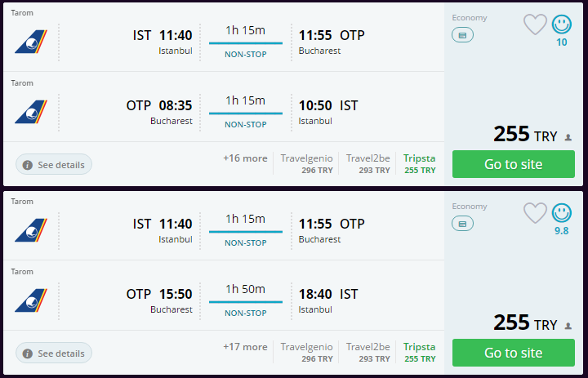Viewport: 588px width, 378px height.
Task: Select Travel2be 293 TRY offer in first result
Action: point(367,163)
